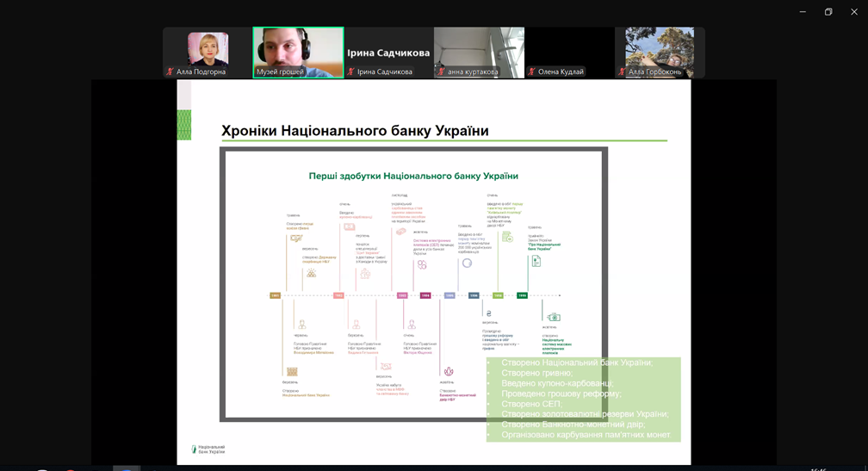Minimize the meeting window
The image size is (868, 471).
(803, 11)
